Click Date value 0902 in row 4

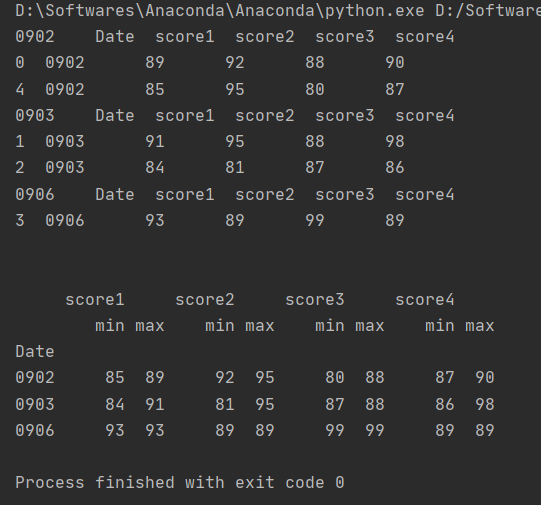click(65, 89)
